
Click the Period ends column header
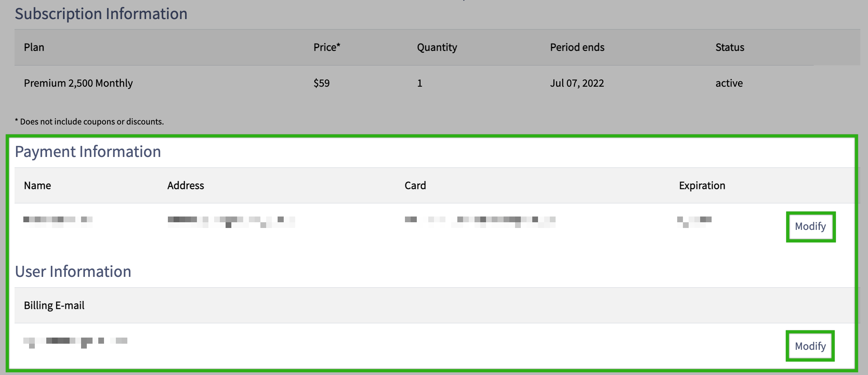[x=577, y=47]
